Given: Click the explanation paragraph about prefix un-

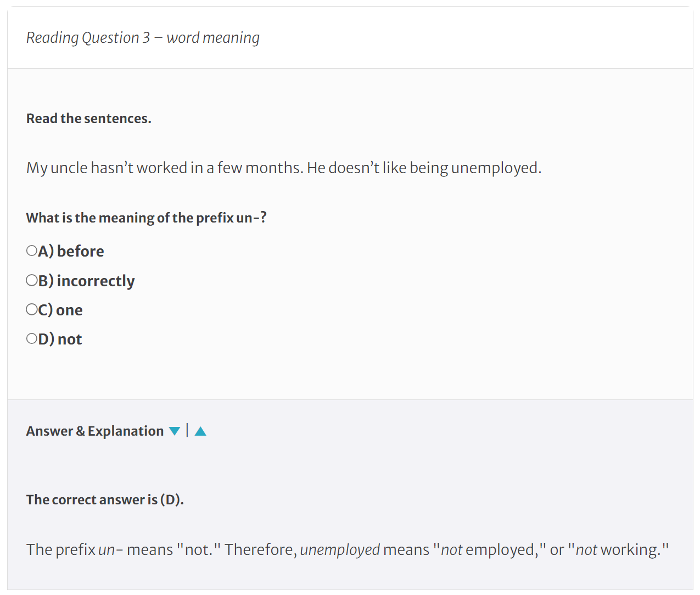Looking at the screenshot, I should click(x=347, y=549).
